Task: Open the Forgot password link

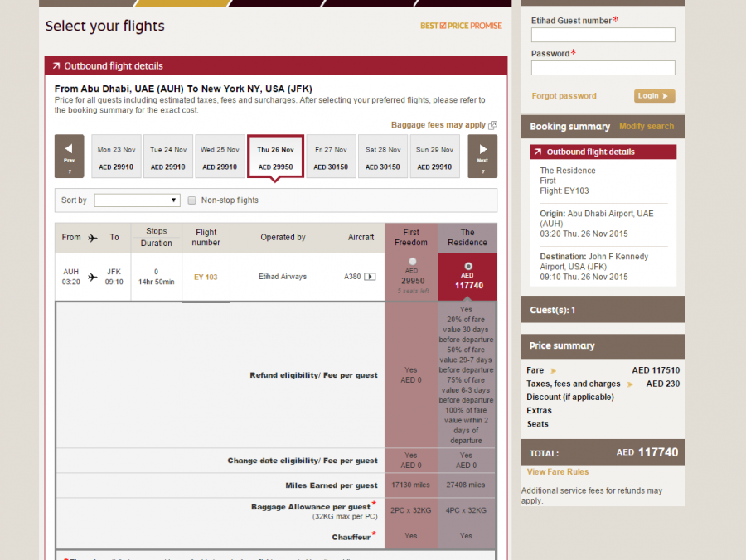Action: (564, 96)
